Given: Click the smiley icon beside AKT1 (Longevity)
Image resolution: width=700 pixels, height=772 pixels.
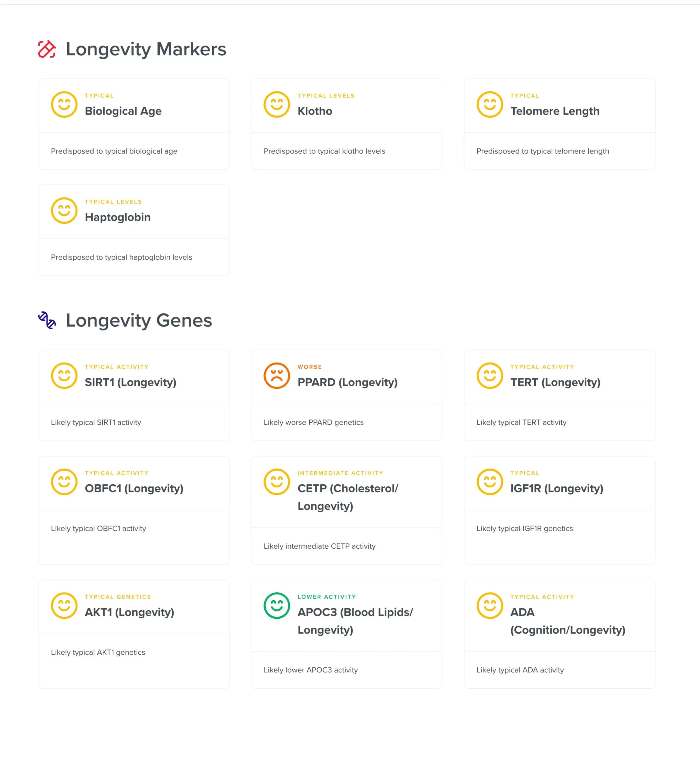Looking at the screenshot, I should pyautogui.click(x=64, y=606).
